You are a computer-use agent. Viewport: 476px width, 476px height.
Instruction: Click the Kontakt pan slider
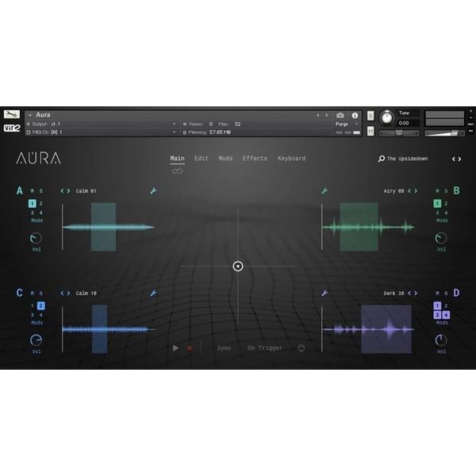399,133
